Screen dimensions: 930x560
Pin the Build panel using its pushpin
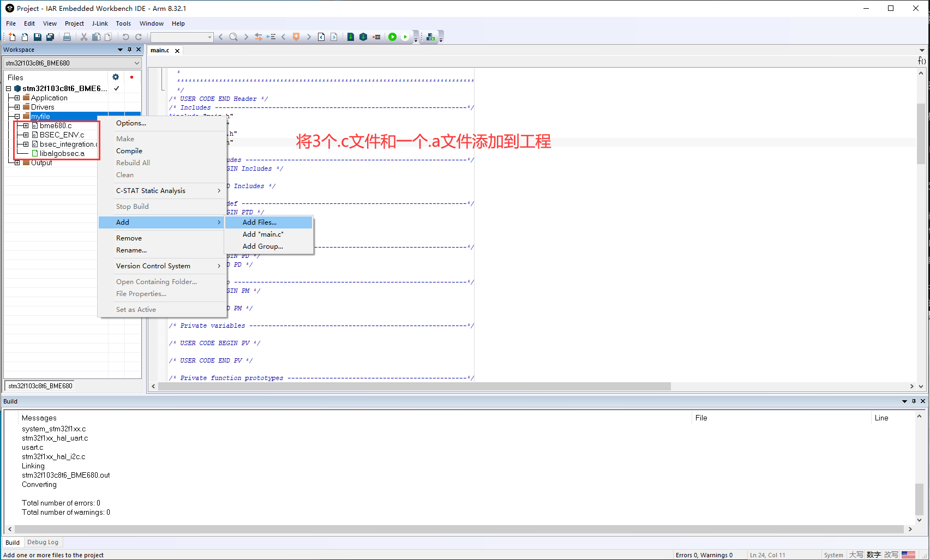914,401
